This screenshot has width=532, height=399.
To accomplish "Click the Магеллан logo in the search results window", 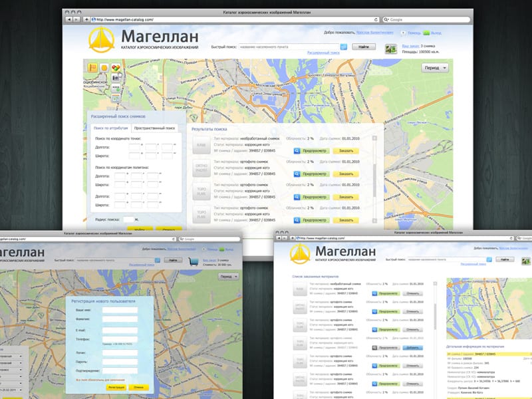I will pos(101,40).
